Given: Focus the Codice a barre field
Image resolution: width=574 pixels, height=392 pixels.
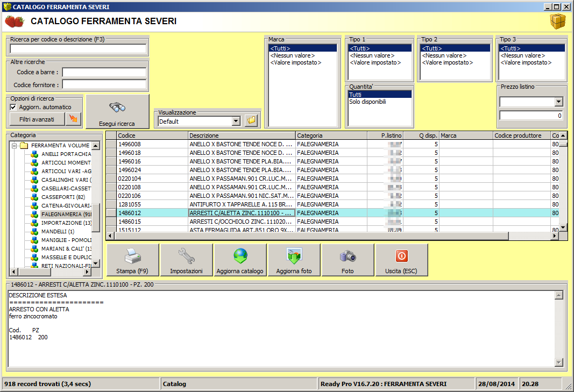Looking at the screenshot, I should (x=104, y=72).
